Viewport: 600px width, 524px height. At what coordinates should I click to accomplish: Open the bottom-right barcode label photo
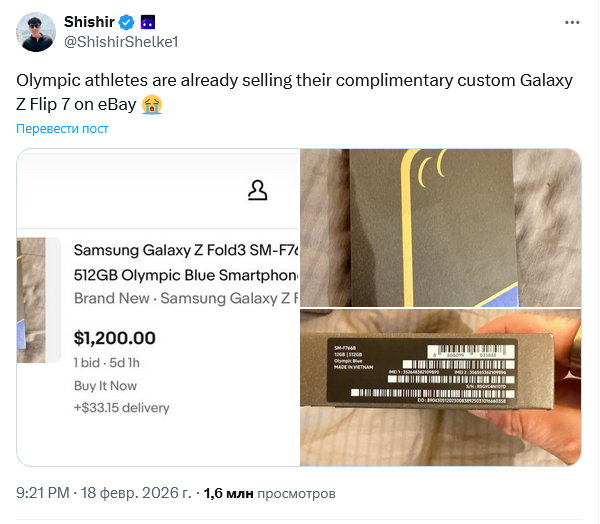point(441,387)
